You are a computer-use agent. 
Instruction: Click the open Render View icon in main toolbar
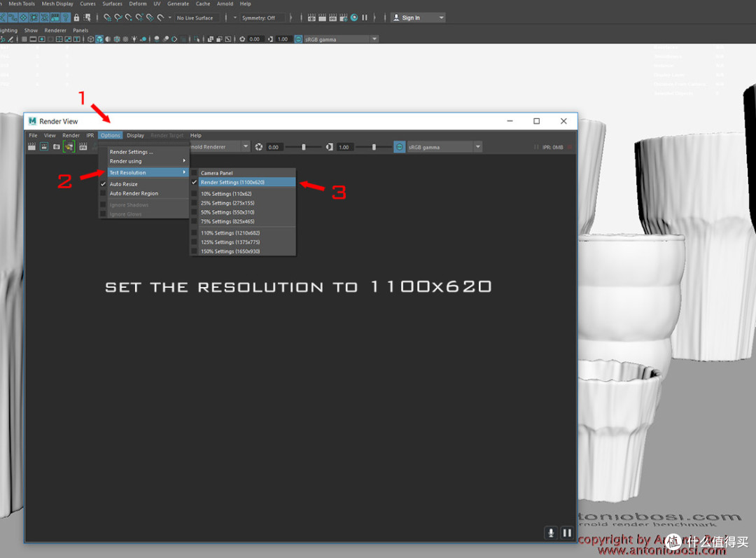311,18
